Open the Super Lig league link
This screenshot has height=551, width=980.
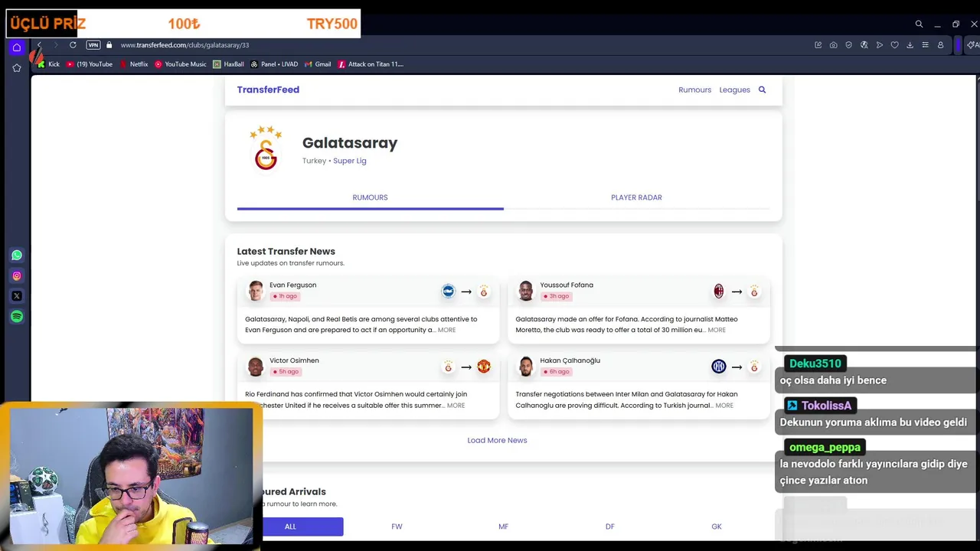(349, 161)
